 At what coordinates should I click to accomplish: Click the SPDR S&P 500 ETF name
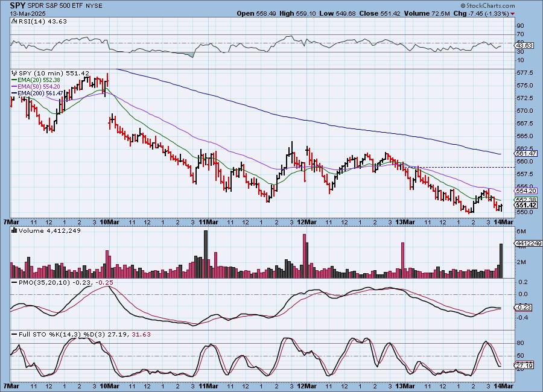[x=54, y=6]
